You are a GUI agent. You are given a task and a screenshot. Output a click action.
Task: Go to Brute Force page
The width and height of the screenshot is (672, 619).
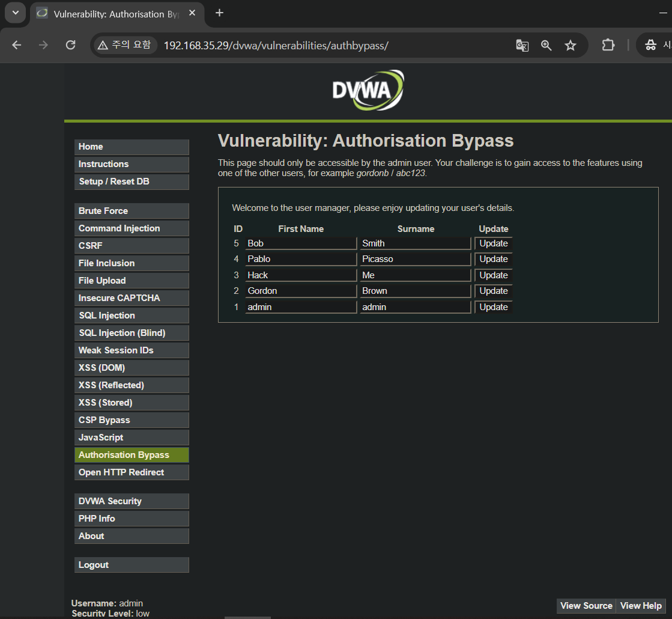point(132,210)
